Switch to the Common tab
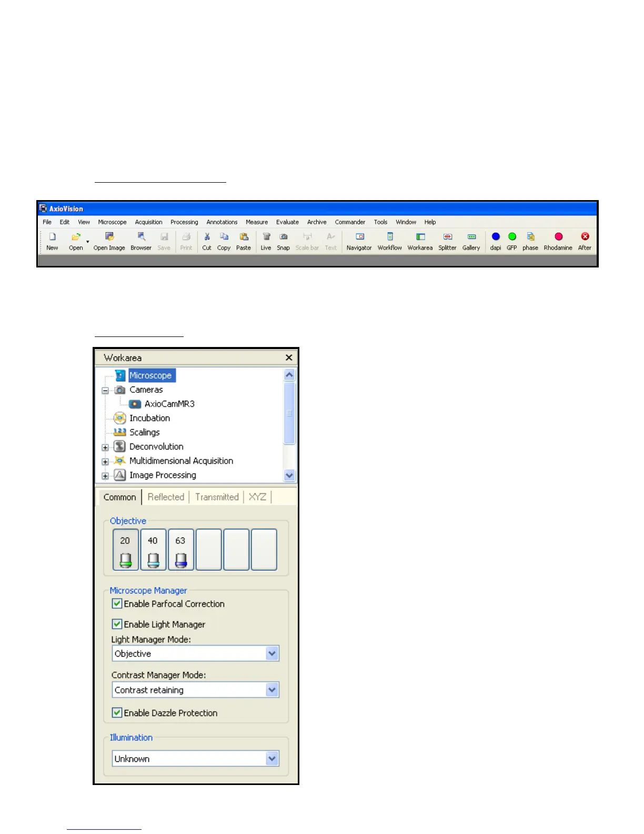The height and width of the screenshot is (834, 644). coord(120,497)
